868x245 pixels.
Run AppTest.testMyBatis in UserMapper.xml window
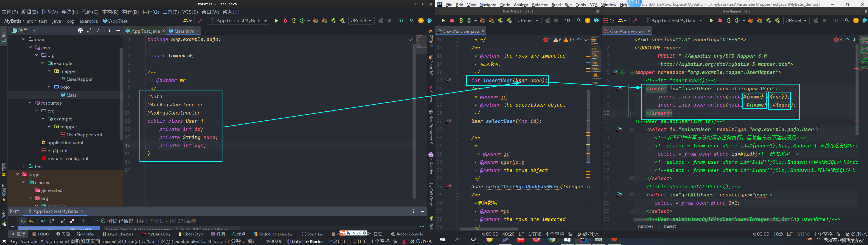(x=711, y=21)
